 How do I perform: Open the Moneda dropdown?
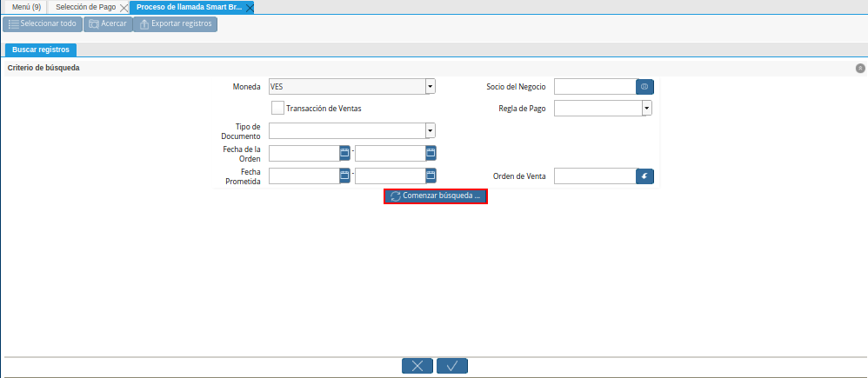click(431, 87)
